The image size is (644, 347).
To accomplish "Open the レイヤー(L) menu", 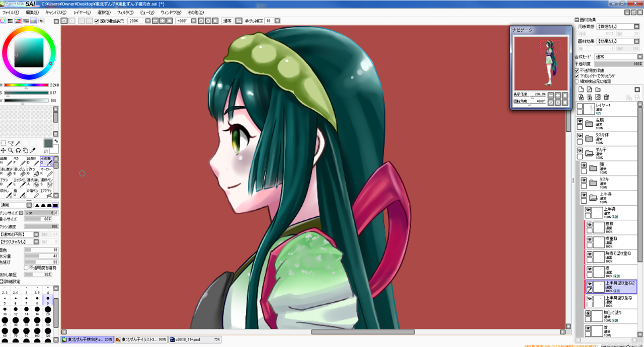I will (82, 12).
